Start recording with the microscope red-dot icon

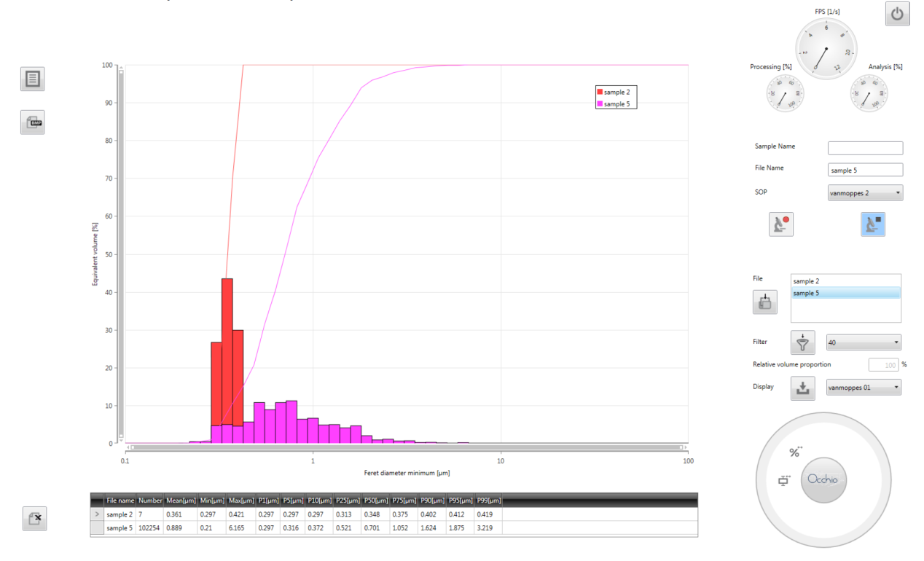(x=780, y=224)
